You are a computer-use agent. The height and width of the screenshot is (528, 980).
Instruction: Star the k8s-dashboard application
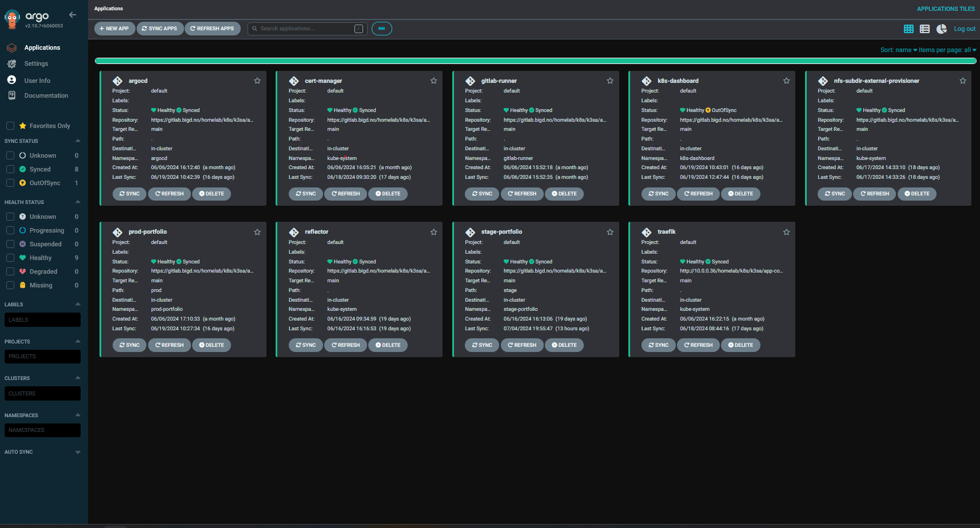[786, 81]
